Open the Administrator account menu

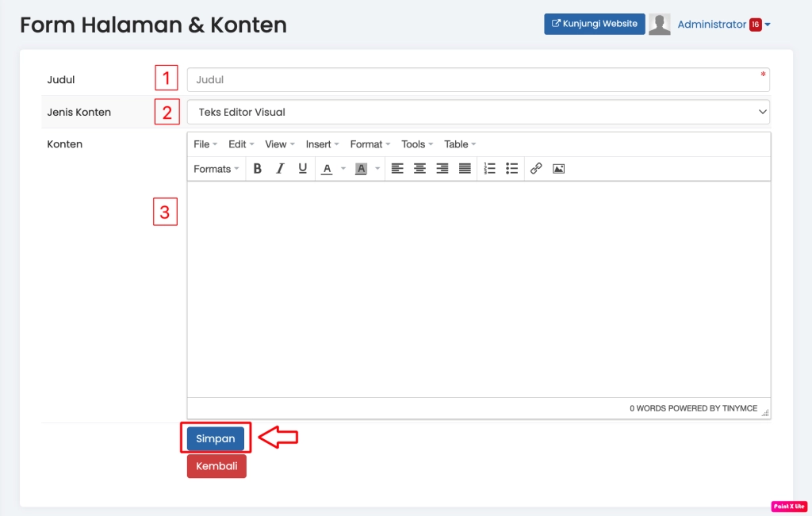pos(723,25)
